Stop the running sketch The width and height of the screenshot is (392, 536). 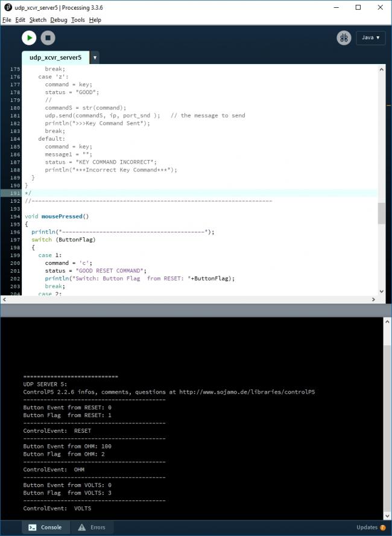point(48,37)
